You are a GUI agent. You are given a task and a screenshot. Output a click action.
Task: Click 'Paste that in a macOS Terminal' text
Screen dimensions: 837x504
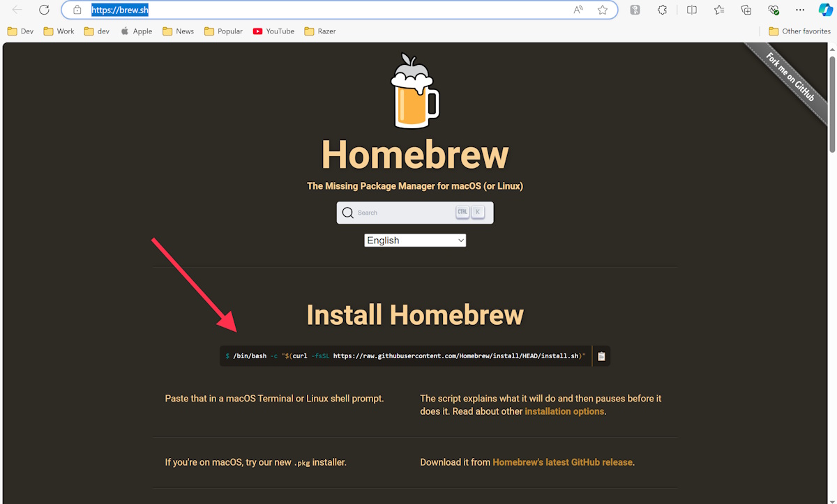[x=274, y=399]
